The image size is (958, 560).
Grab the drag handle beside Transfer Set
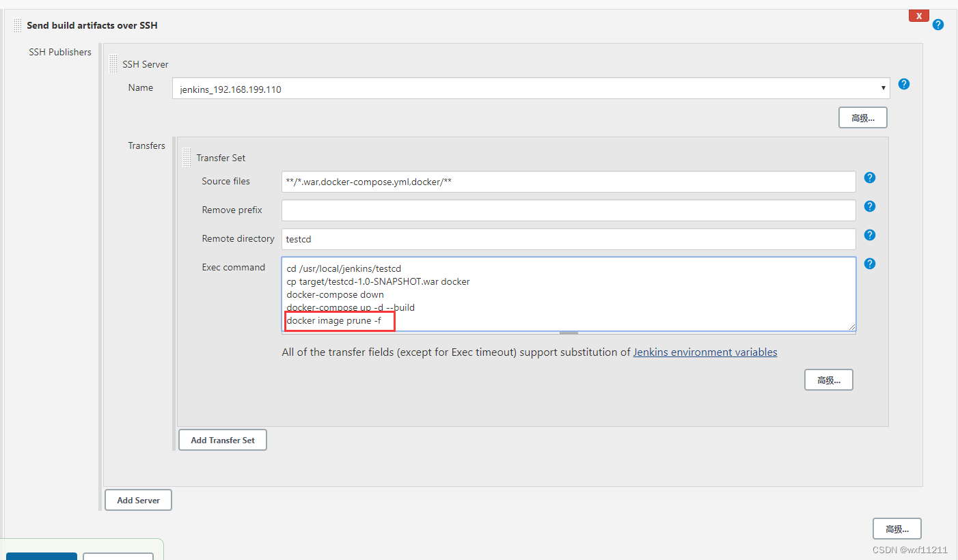187,158
